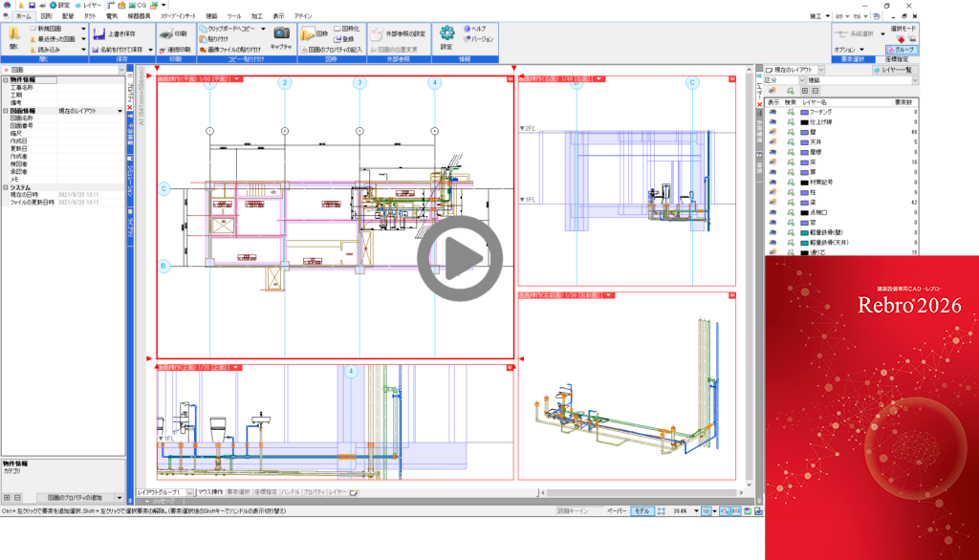Open 設定 gear icon in ribbon
The image size is (979, 560).
[x=446, y=33]
